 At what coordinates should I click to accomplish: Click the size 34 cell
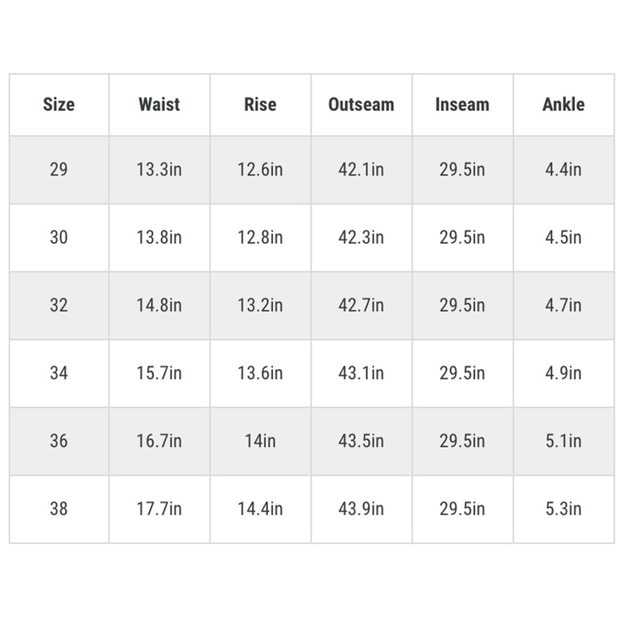click(x=59, y=374)
